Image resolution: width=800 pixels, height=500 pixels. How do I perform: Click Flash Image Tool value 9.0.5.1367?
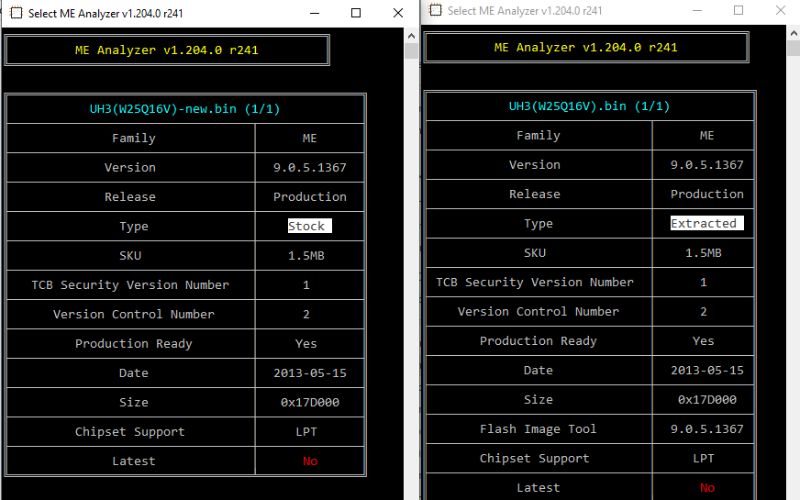[707, 429]
